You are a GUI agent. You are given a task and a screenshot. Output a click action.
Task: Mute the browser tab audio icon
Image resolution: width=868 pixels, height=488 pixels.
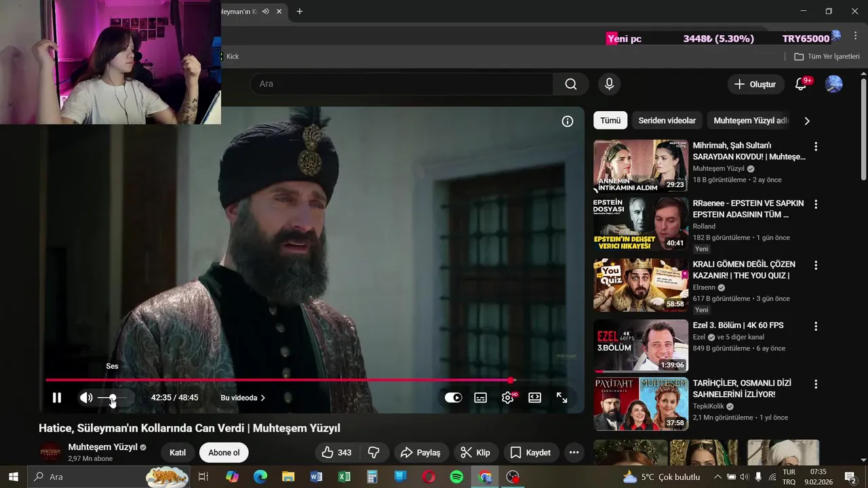click(266, 12)
